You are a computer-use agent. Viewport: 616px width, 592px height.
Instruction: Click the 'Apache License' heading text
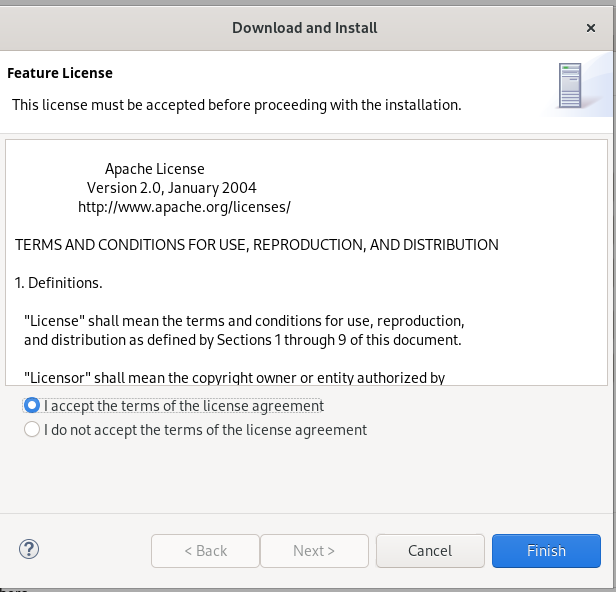click(154, 169)
